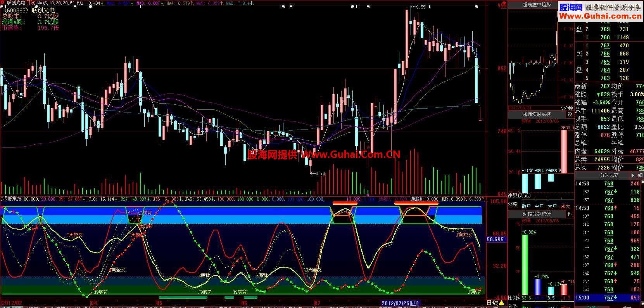Viewport: 644px width, 308px height.
Task: Click the 总股本 3.7亿股 info line
Action: pyautogui.click(x=31, y=16)
